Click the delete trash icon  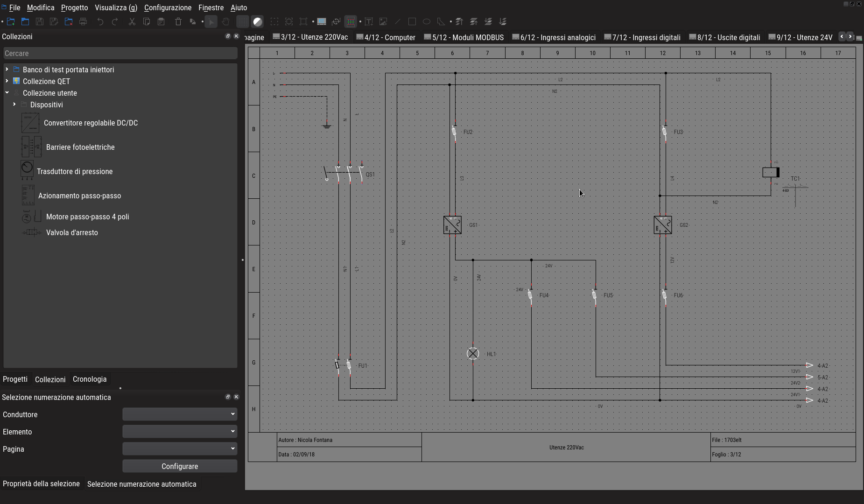coord(178,21)
